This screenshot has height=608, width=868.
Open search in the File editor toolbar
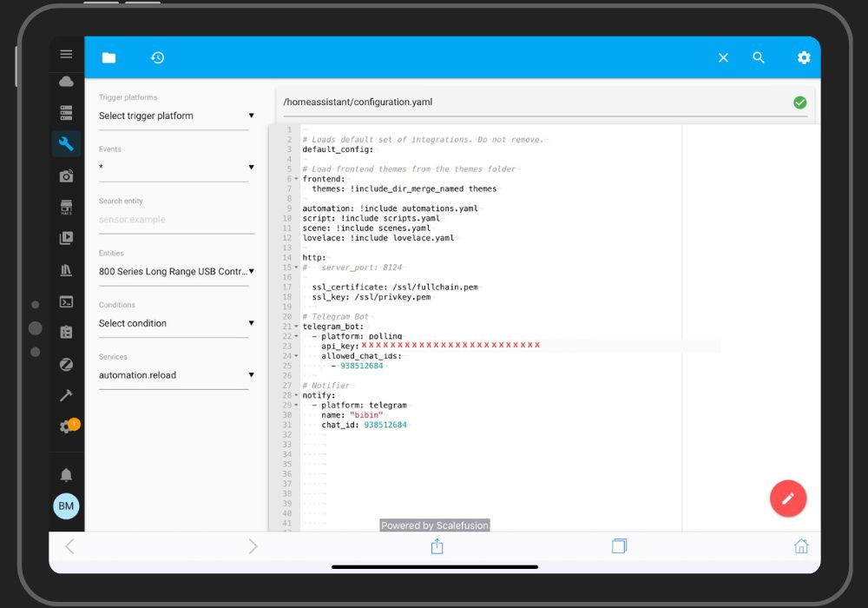(759, 57)
